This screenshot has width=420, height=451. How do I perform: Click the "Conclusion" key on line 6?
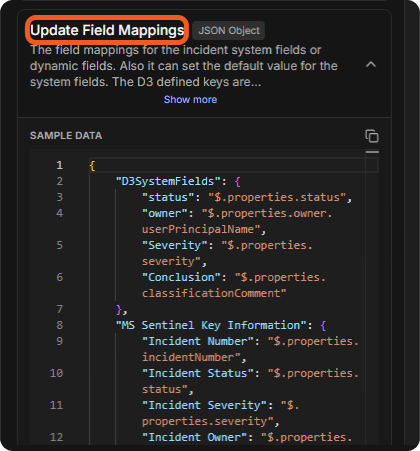click(x=181, y=277)
